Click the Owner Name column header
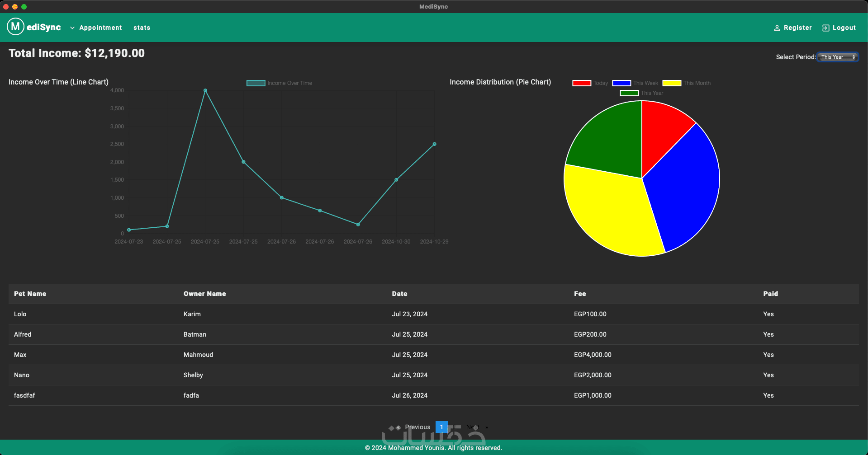 pos(204,294)
